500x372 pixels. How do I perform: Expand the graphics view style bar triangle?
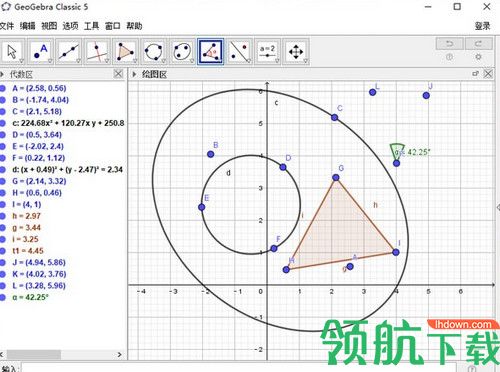pyautogui.click(x=134, y=74)
